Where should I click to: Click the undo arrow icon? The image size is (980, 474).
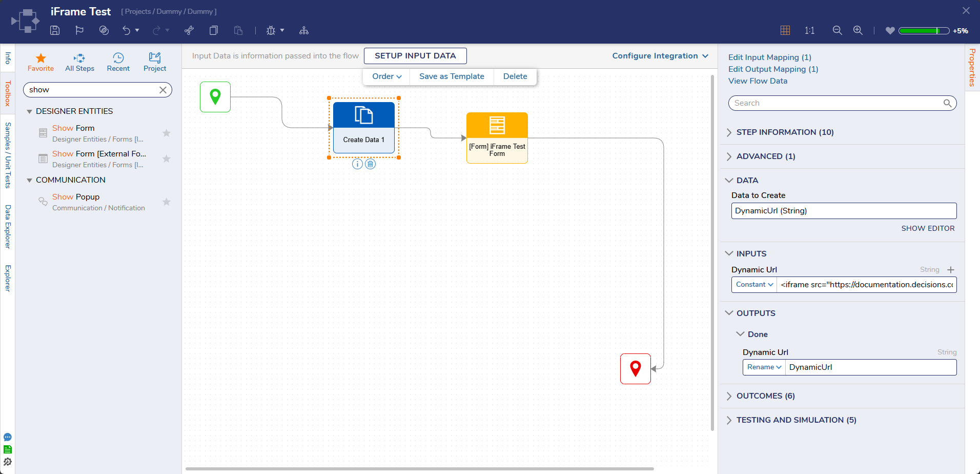tap(126, 30)
